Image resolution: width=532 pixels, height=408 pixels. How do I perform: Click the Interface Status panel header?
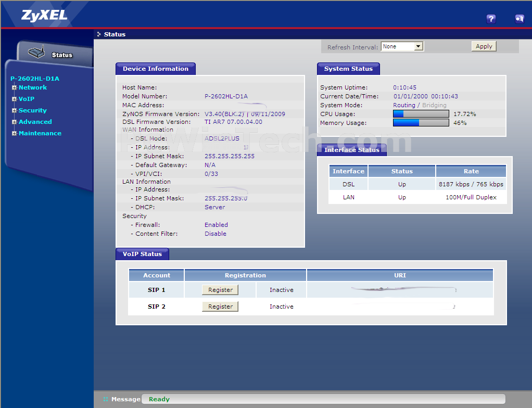coord(352,150)
